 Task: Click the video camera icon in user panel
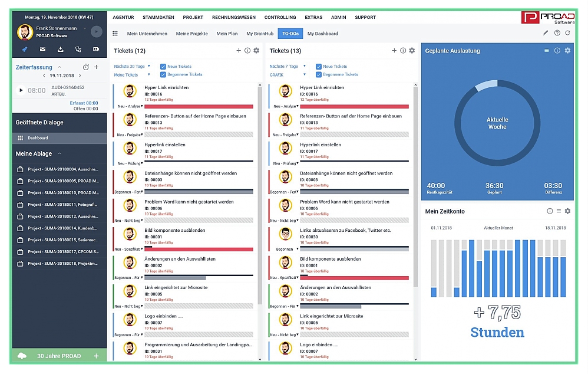point(96,49)
